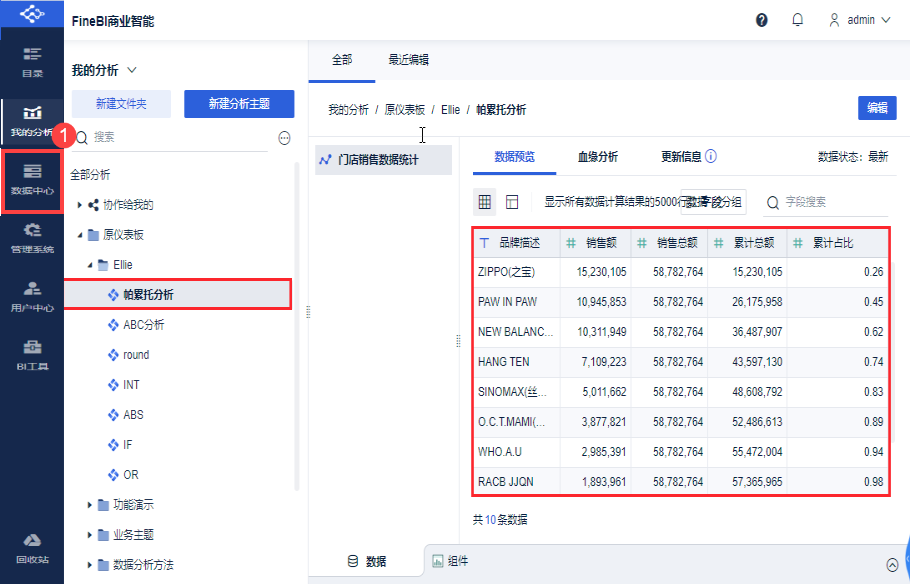910x584 pixels.
Task: Open the admin user dropdown
Action: coord(861,20)
